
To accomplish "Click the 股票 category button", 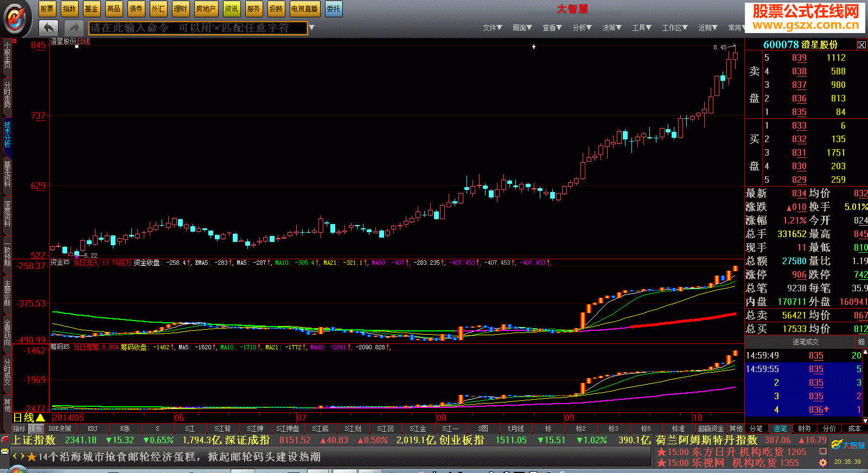I will pos(47,9).
